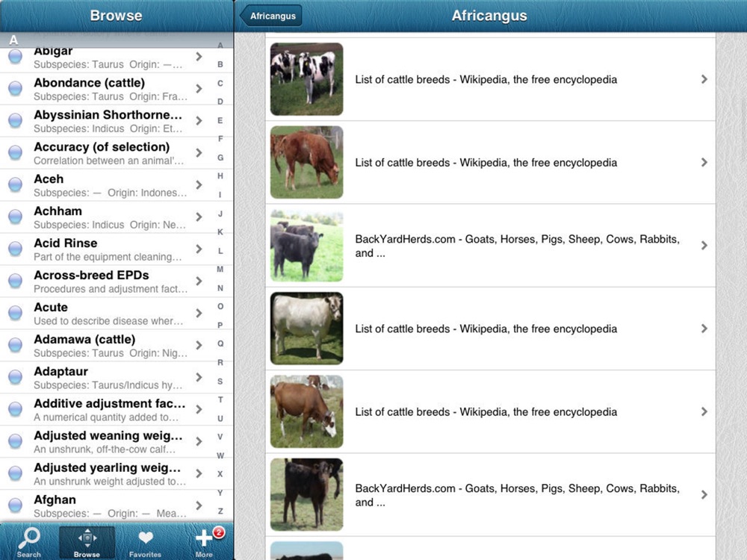
Task: Open the Search tab
Action: pyautogui.click(x=29, y=542)
